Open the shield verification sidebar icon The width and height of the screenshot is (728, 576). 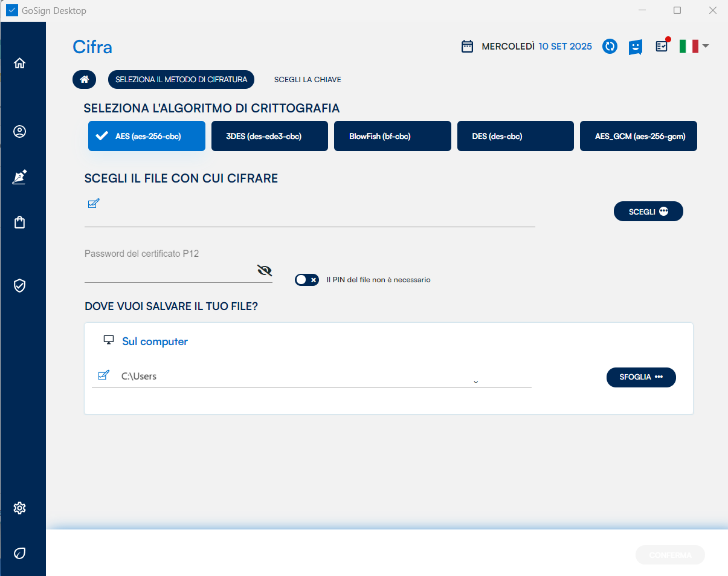pyautogui.click(x=20, y=286)
